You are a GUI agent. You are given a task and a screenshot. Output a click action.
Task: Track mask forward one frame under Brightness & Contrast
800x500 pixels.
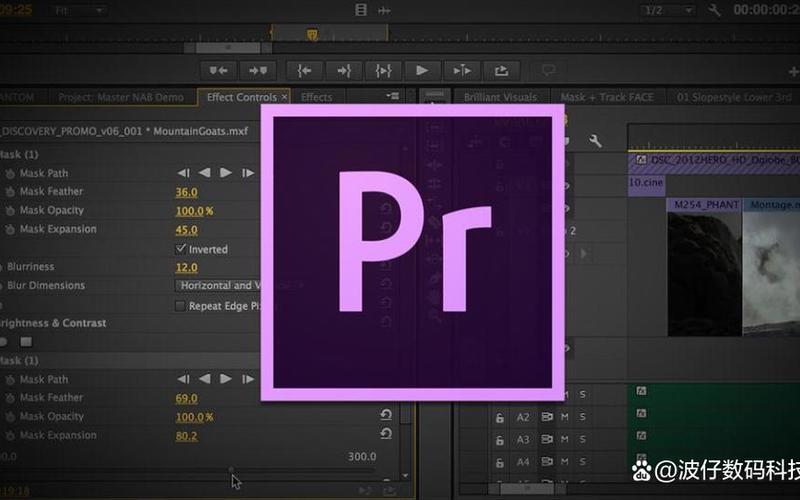[248, 379]
